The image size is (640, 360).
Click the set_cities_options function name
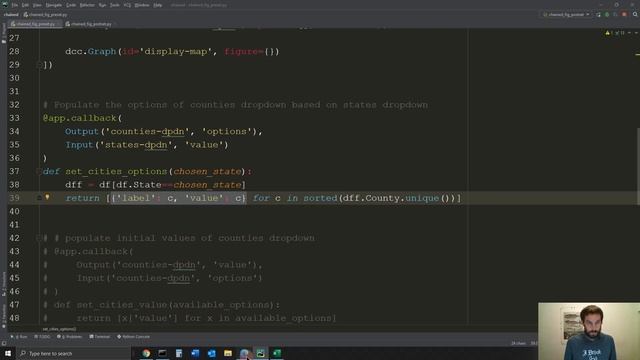tap(116, 171)
